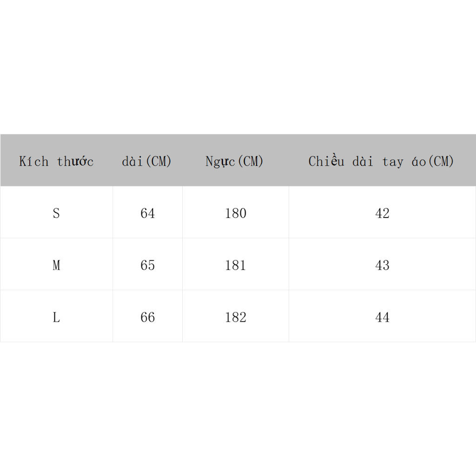This screenshot has width=476, height=476.
Task: Click the length value 65 cell
Action: 147,265
